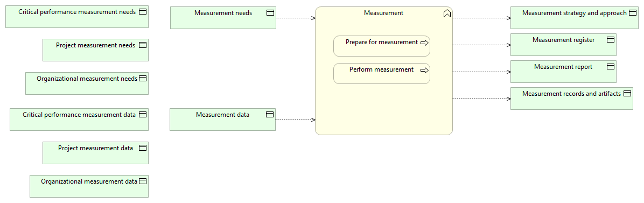644x203 pixels.
Task: Select the 'Project measurement data' label
Action: (x=96, y=148)
